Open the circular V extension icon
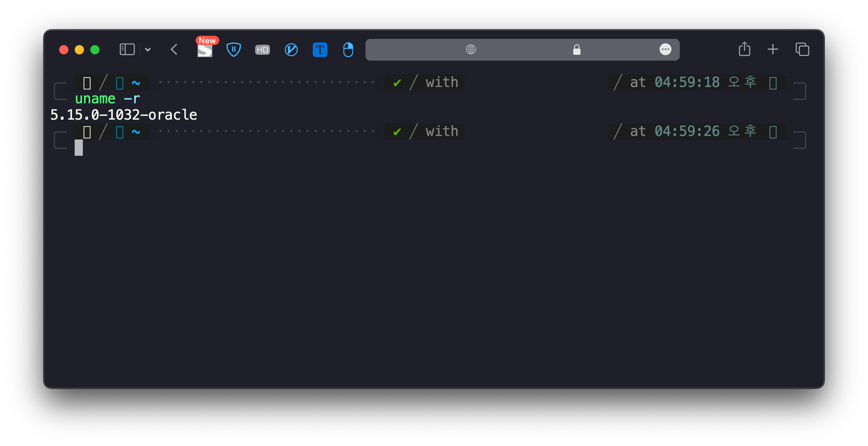 coord(291,50)
